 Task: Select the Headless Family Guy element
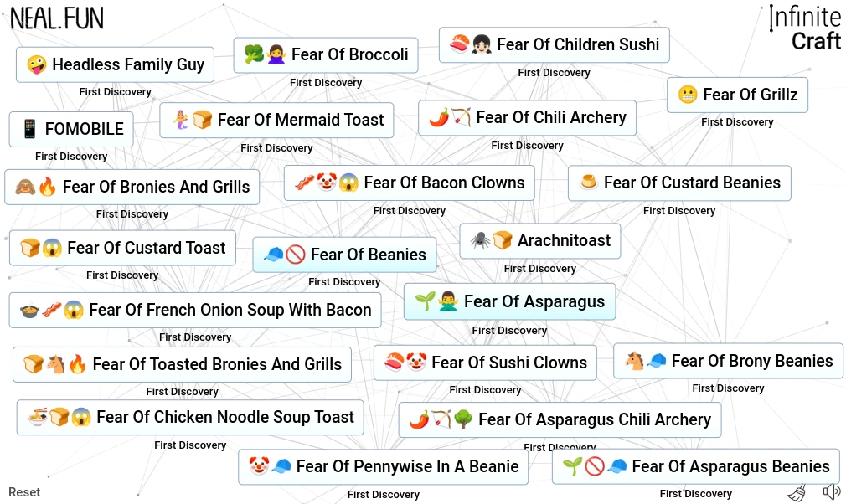point(115,64)
